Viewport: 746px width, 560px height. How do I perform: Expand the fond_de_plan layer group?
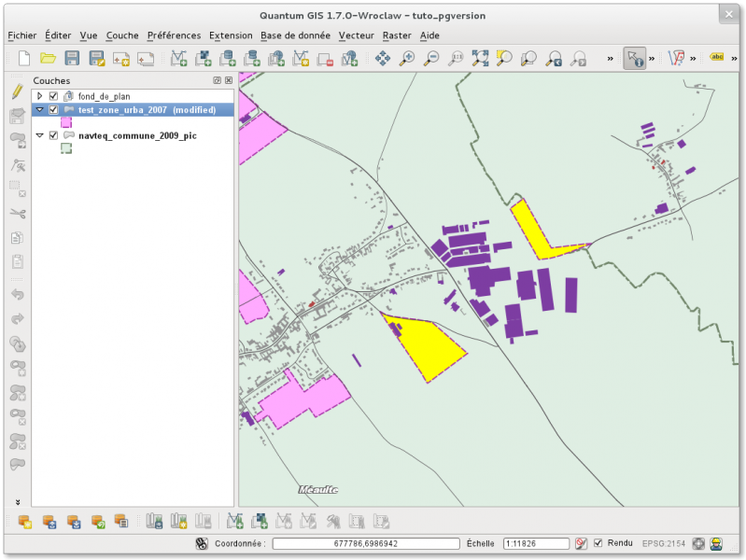coord(39,96)
